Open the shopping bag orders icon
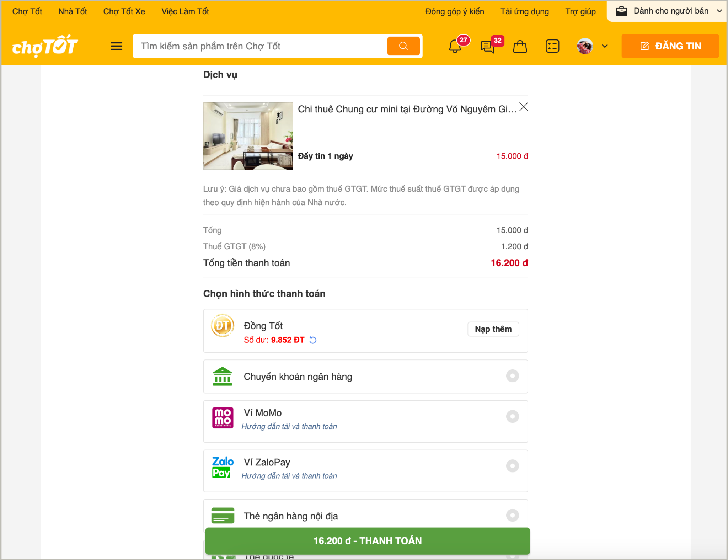This screenshot has height=560, width=728. pos(520,47)
